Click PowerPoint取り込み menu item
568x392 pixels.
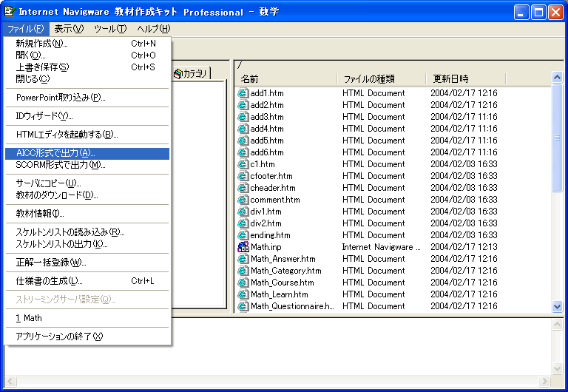coord(60,98)
